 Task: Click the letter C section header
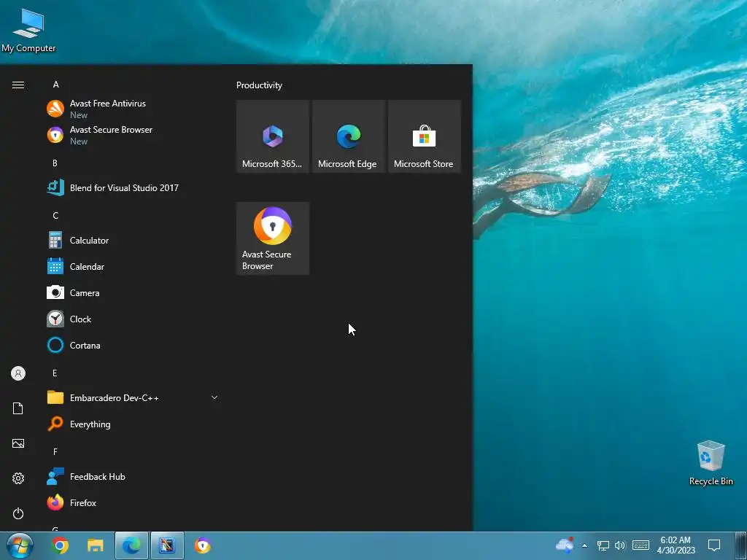point(55,216)
